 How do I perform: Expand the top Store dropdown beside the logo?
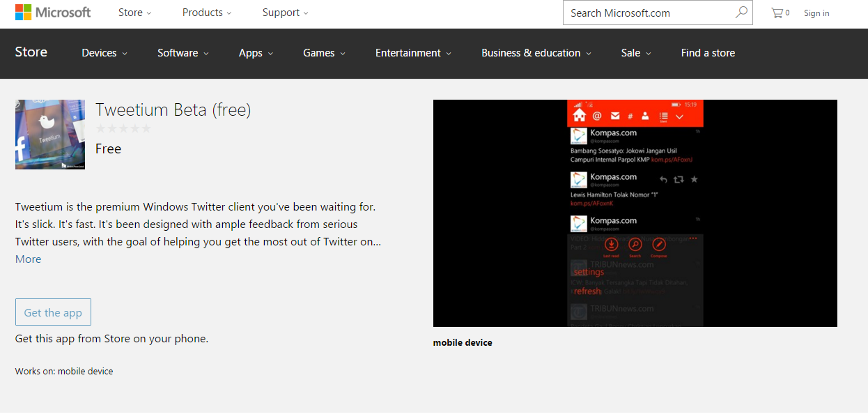click(x=134, y=13)
